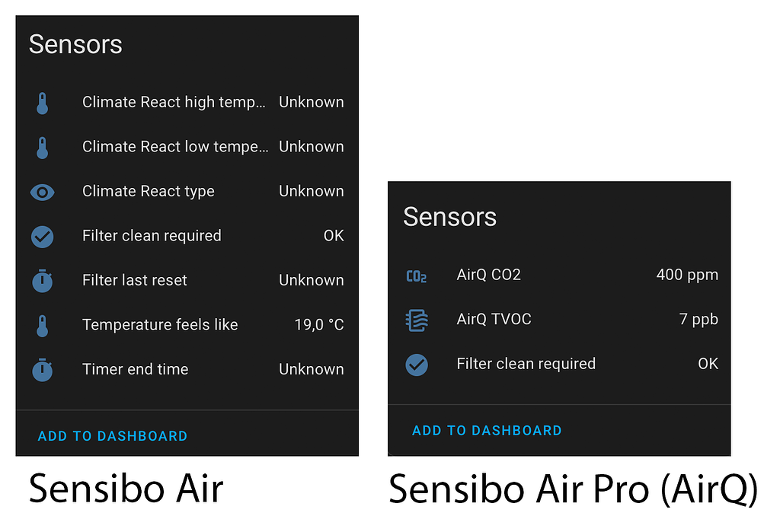Click the timer icon beside Timer end time
The width and height of the screenshot is (780, 532).
(42, 370)
